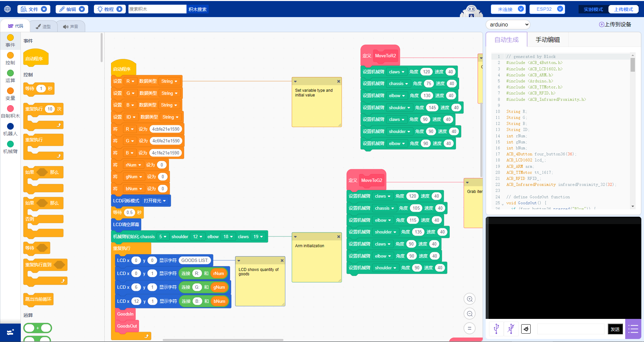Open the purple serial list icon
The image size is (644, 342).
(x=633, y=329)
